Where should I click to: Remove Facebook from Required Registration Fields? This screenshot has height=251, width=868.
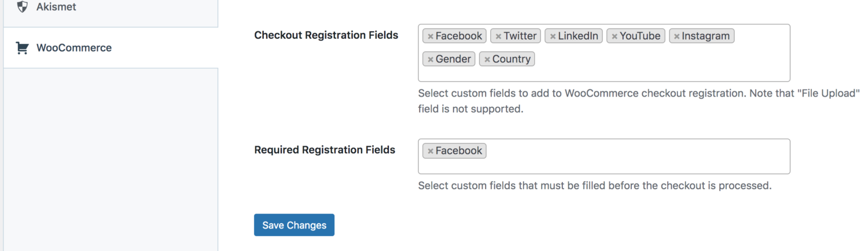tap(431, 152)
